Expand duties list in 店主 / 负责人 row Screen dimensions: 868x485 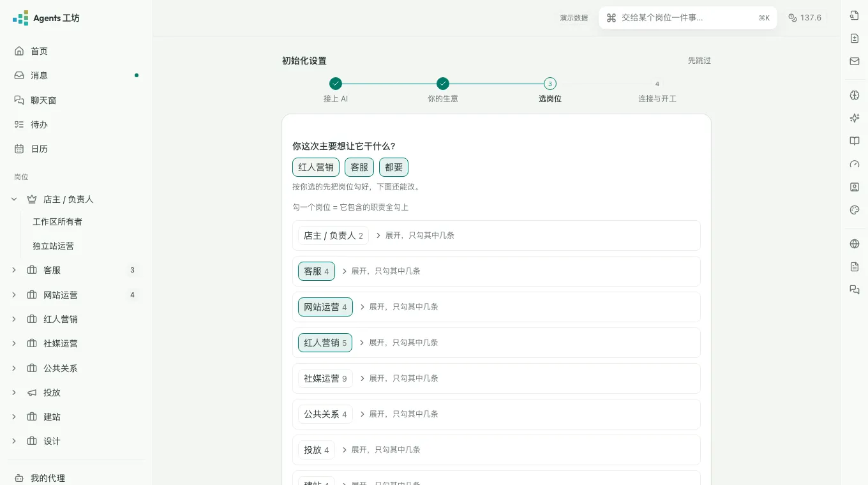pyautogui.click(x=415, y=235)
